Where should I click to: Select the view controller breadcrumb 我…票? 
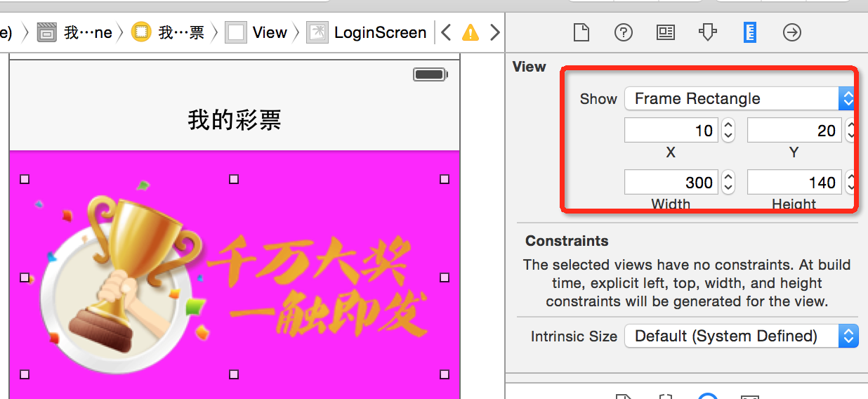[168, 32]
